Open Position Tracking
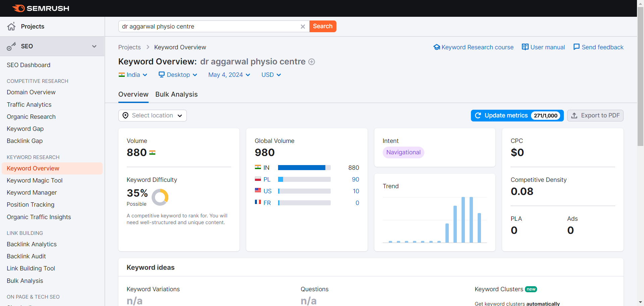 tap(31, 205)
